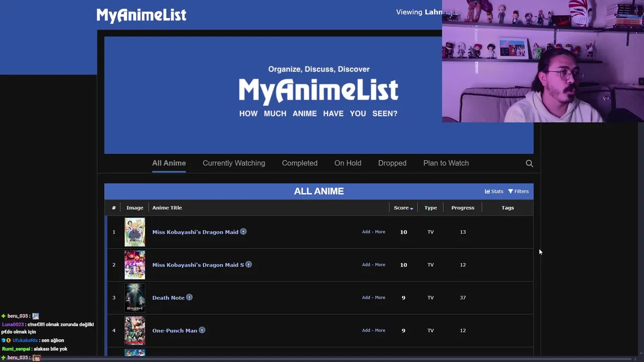Click airing icon beside Miss Kobayashi's Dragon Maid
644x362 pixels.
[244, 232]
